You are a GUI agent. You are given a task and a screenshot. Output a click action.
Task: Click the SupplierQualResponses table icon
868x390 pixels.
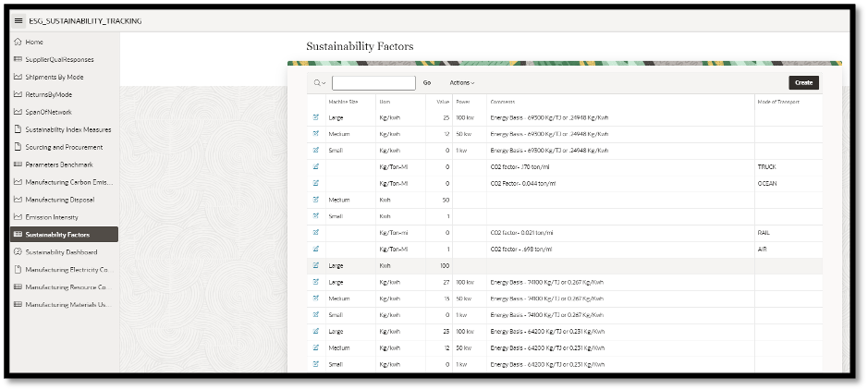18,60
